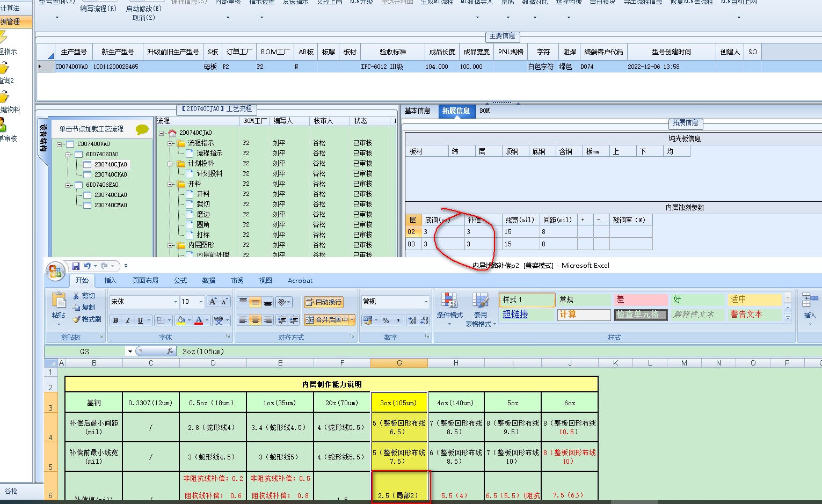822x504 pixels.
Task: Click the Excel Redo arrow icon
Action: click(x=105, y=266)
